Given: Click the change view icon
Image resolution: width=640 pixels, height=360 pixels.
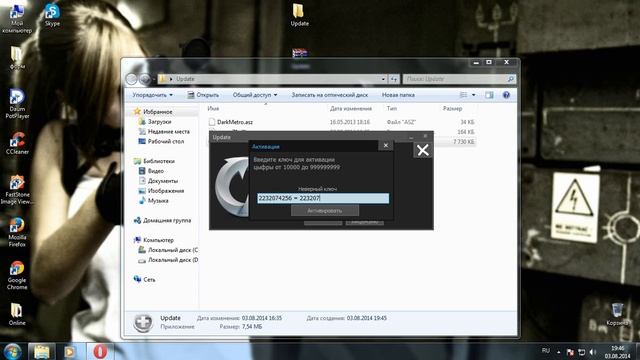Looking at the screenshot, I should 463,95.
